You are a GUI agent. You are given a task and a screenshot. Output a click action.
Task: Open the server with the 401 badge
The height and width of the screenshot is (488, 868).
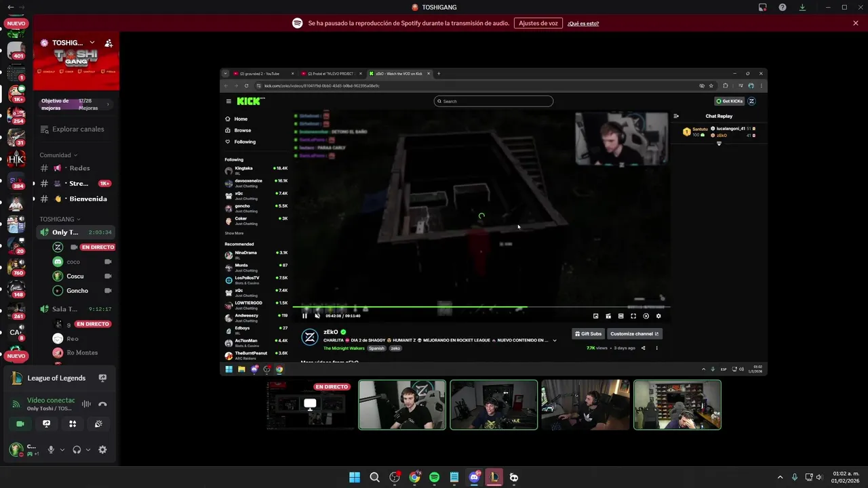[16, 50]
